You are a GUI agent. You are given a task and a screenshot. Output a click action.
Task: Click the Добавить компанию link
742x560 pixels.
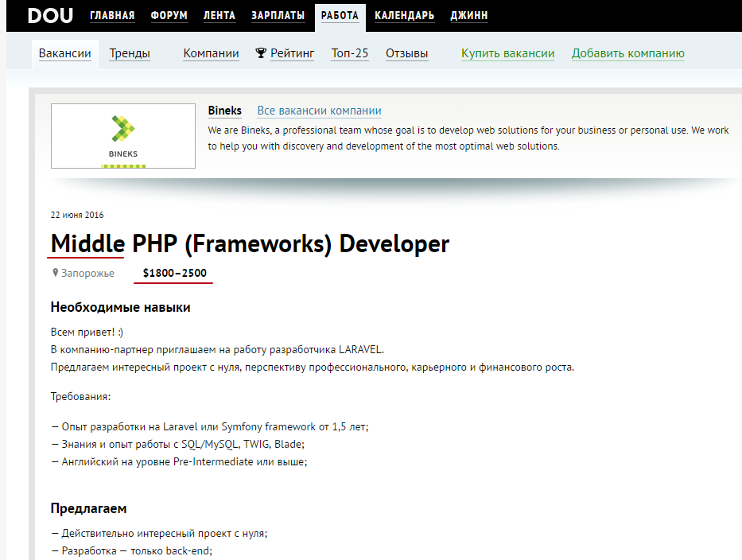(628, 53)
